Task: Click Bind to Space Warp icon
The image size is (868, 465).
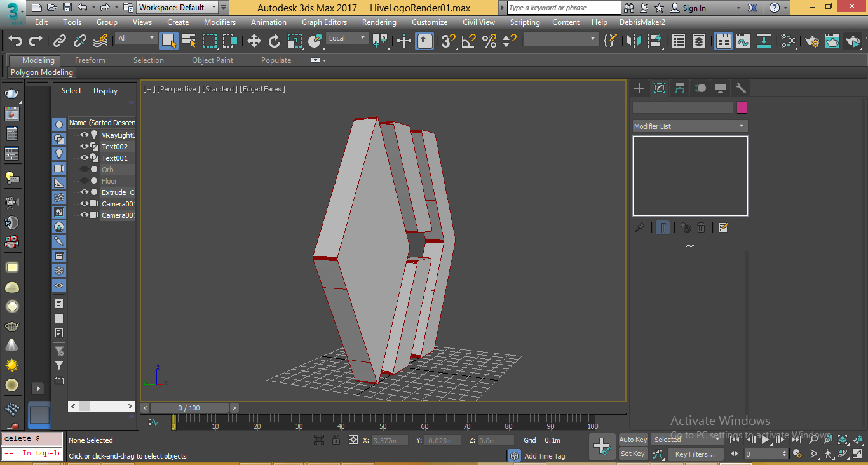Action: point(100,41)
